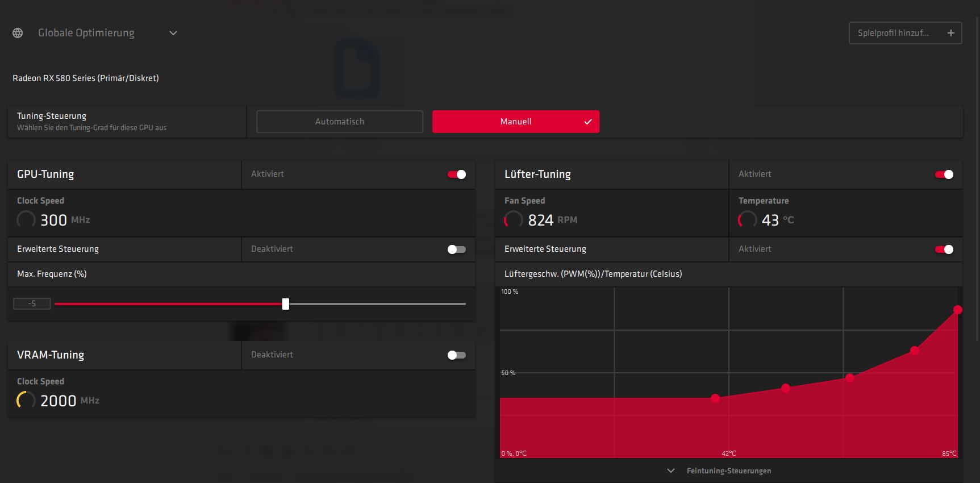
Task: Click the Tuning-Steuerung heading
Action: (x=52, y=116)
